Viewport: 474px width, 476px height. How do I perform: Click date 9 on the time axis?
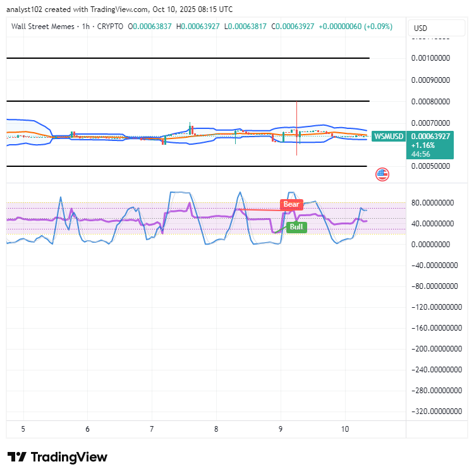281,429
